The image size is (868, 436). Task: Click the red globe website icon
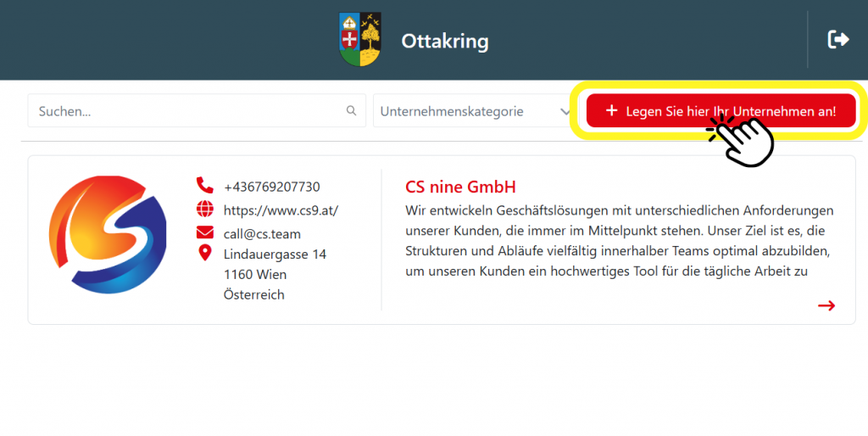pyautogui.click(x=204, y=210)
